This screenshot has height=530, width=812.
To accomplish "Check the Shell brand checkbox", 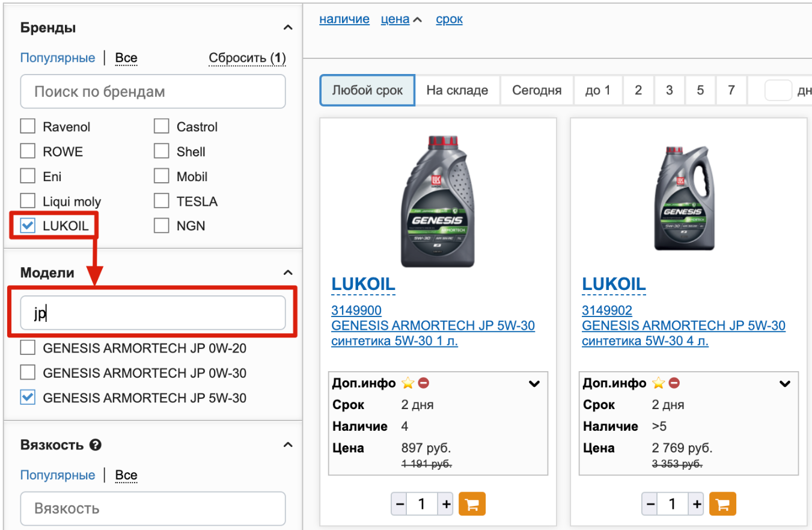I will [x=161, y=151].
